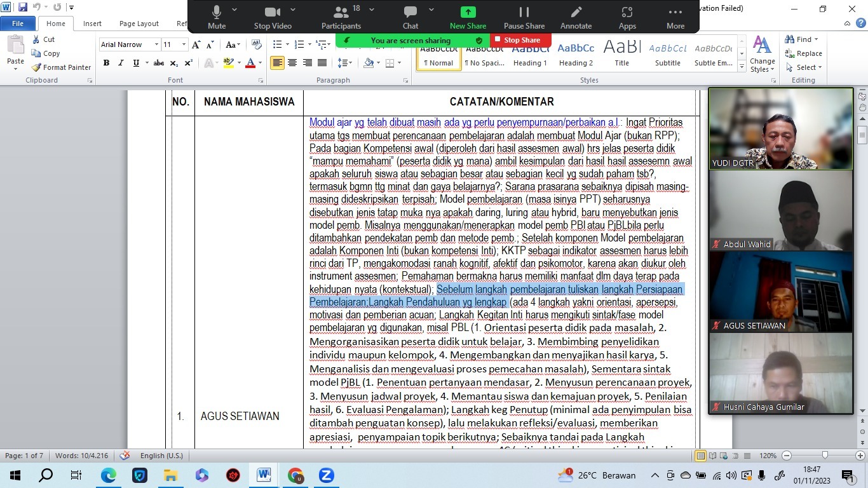Click the Word save icon

coord(23,8)
